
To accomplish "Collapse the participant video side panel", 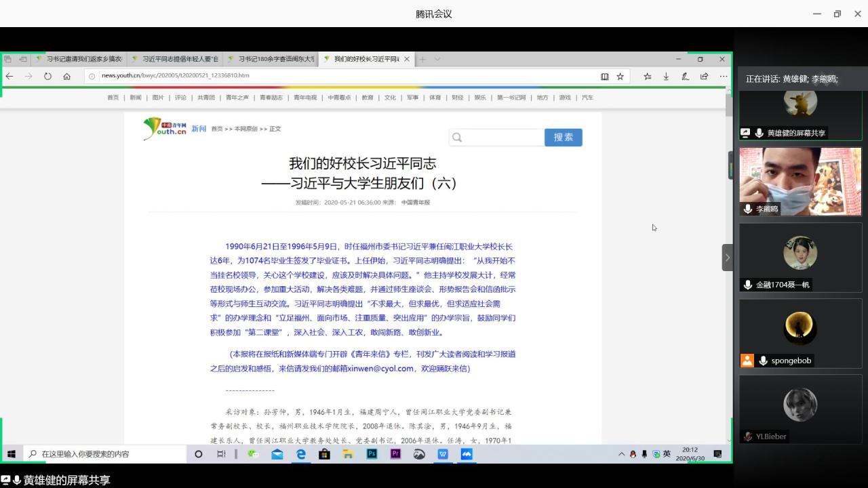I will [x=727, y=258].
